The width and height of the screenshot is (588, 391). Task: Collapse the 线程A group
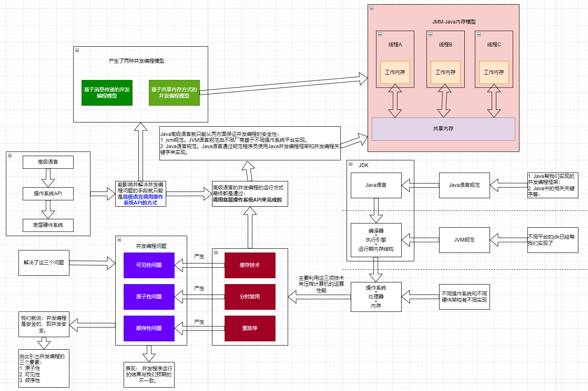[x=380, y=35]
